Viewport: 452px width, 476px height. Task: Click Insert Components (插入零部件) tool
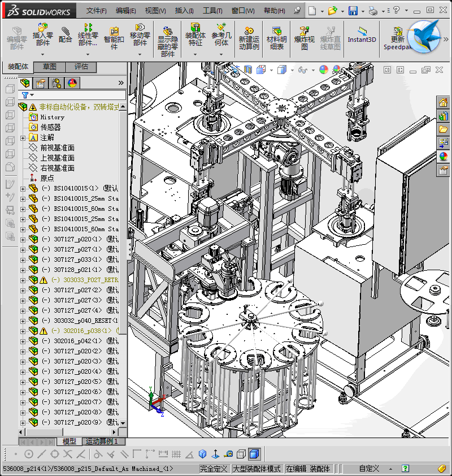pyautogui.click(x=43, y=34)
